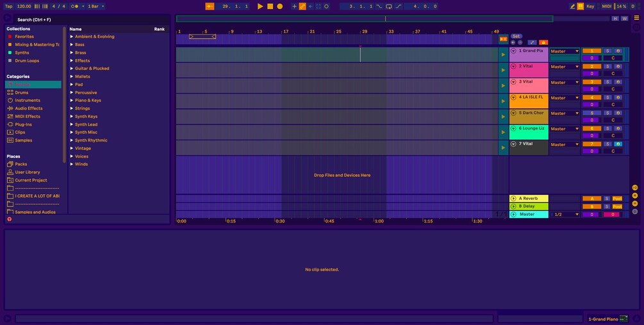The image size is (644, 325).
Task: Toggle Draw Mode pencil icon
Action: click(x=572, y=6)
